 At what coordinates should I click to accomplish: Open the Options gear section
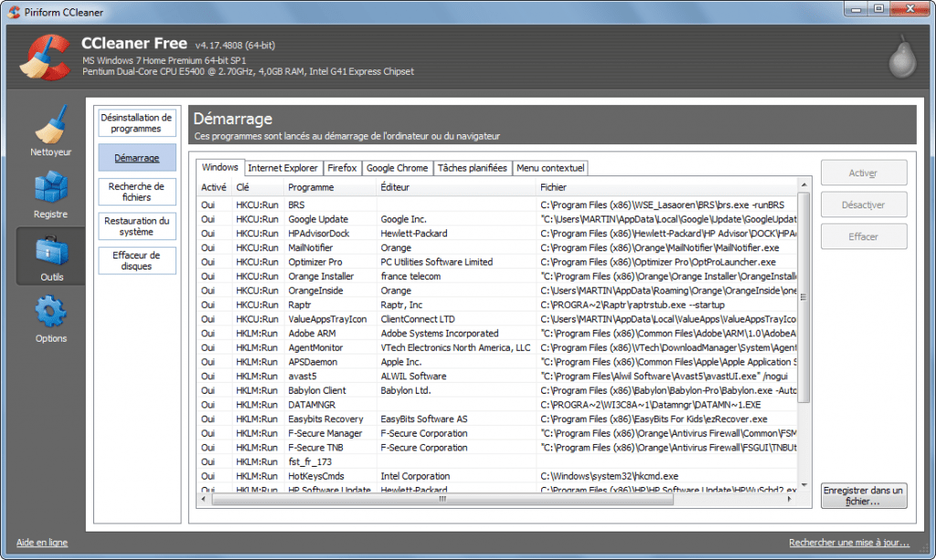(x=51, y=319)
